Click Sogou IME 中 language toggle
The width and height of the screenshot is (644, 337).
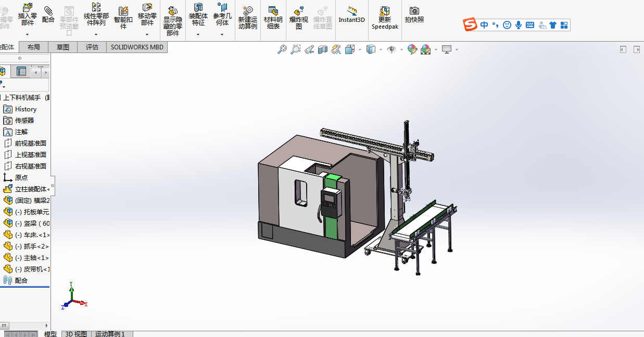point(484,24)
